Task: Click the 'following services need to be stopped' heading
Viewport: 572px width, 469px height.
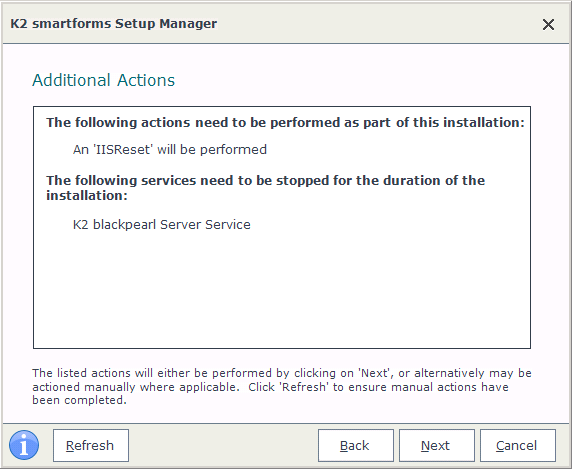Action: point(265,180)
